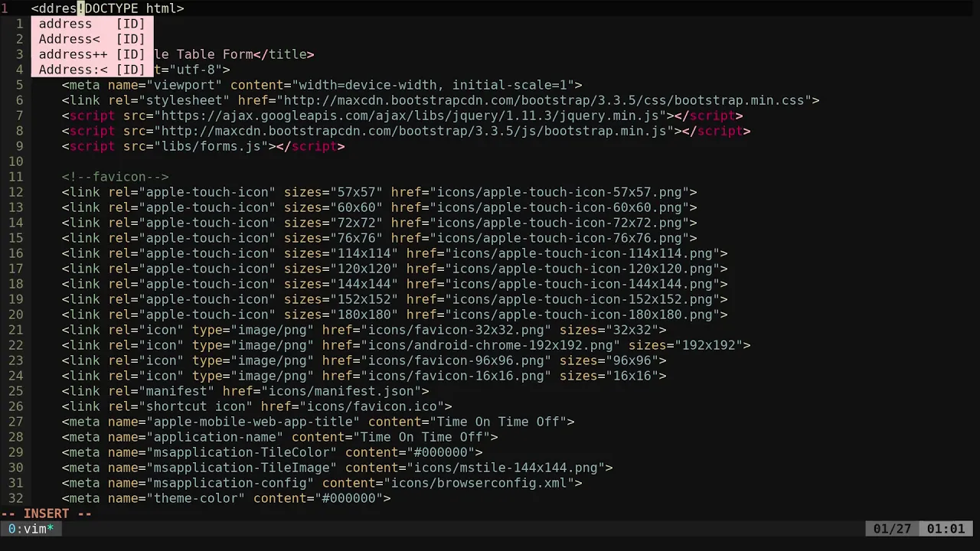Click the jquery.min.js script URL
The image size is (980, 551).
[x=410, y=116]
